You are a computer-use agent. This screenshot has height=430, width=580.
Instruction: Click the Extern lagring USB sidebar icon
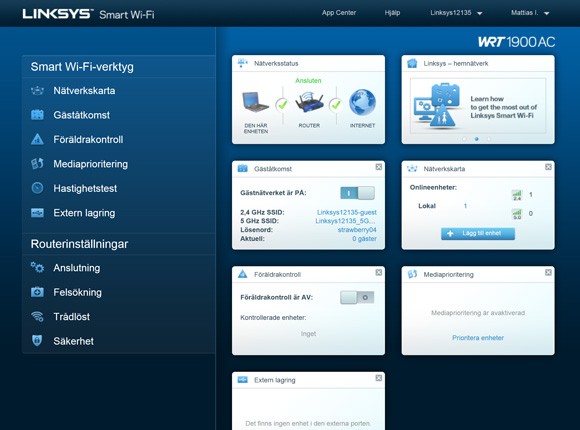(x=37, y=213)
